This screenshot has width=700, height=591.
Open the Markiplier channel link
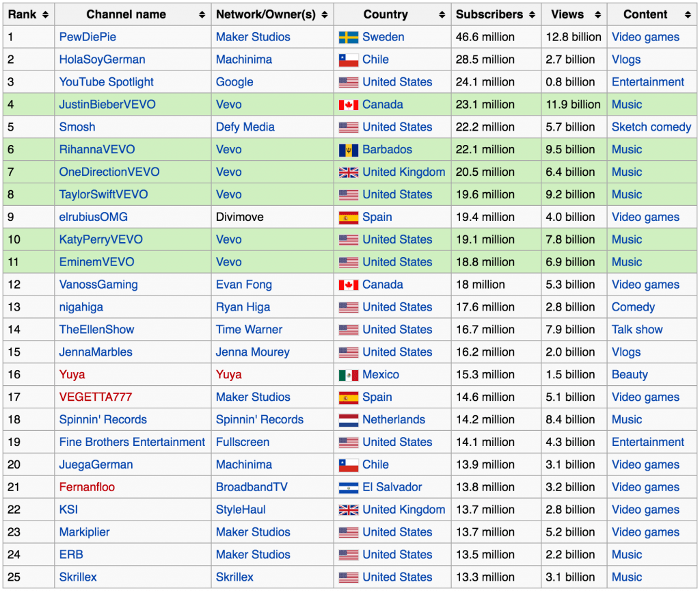[84, 532]
